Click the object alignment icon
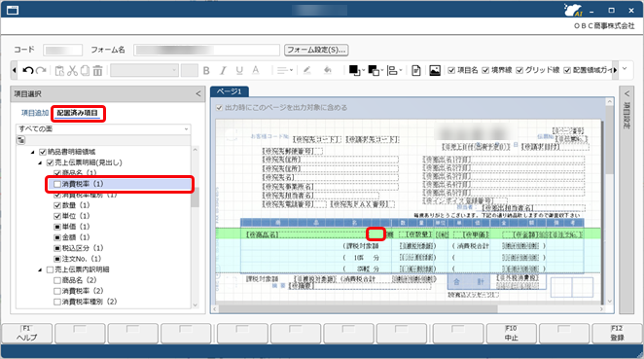Viewport: 644px width, 359px height. pyautogui.click(x=393, y=71)
